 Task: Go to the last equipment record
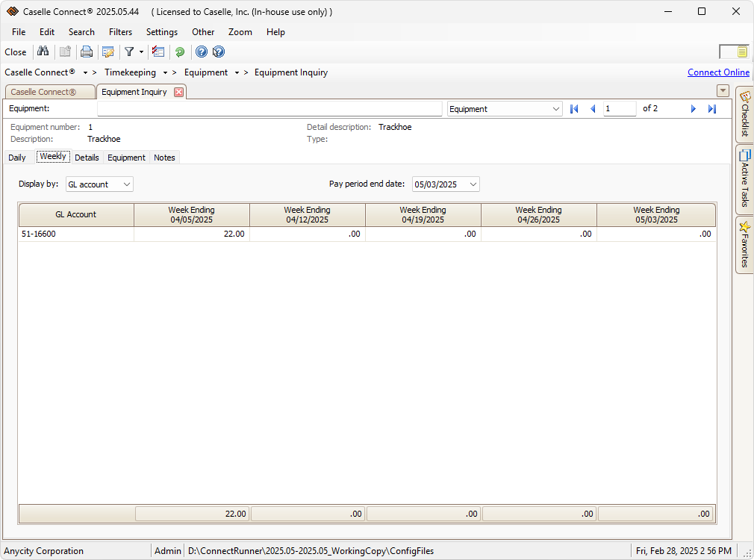(712, 109)
